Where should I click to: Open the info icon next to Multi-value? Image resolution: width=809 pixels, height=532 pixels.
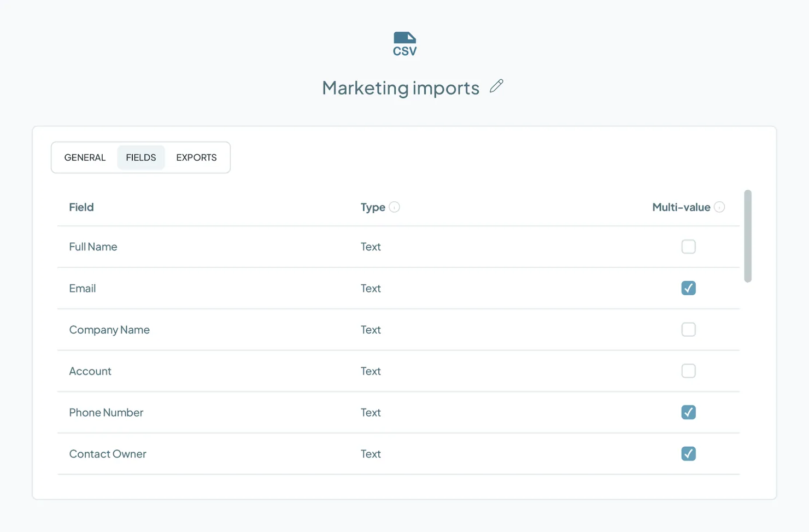click(719, 207)
